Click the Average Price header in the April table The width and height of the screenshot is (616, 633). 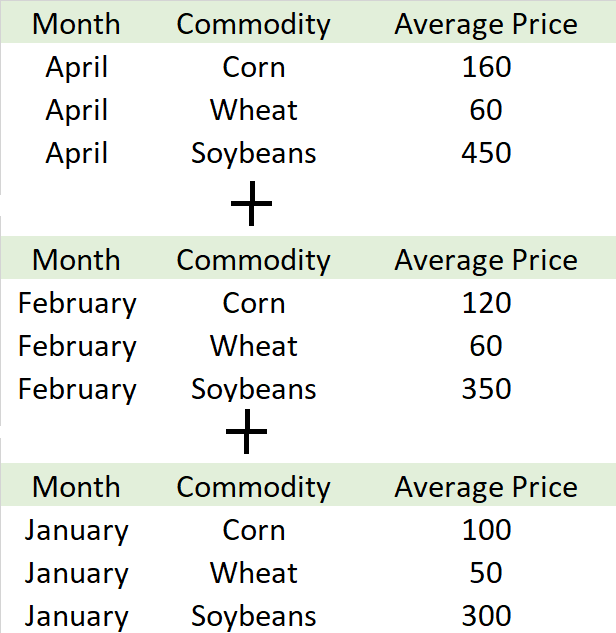pos(485,24)
